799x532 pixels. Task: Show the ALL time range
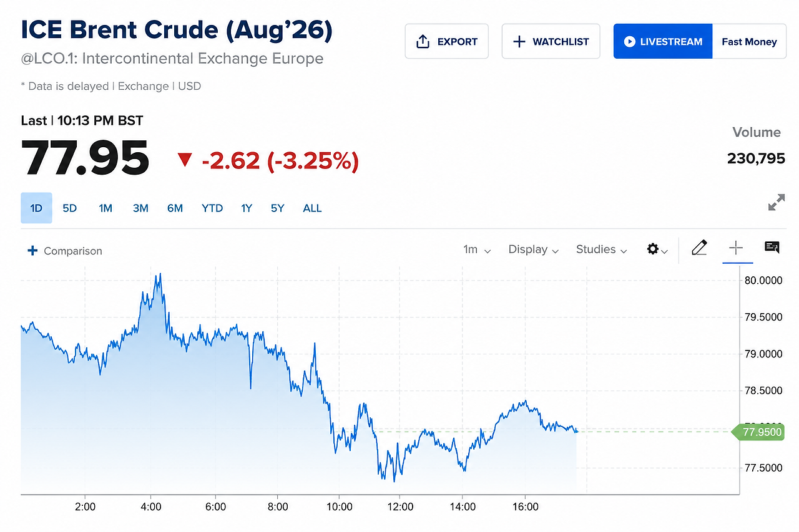[x=312, y=208]
